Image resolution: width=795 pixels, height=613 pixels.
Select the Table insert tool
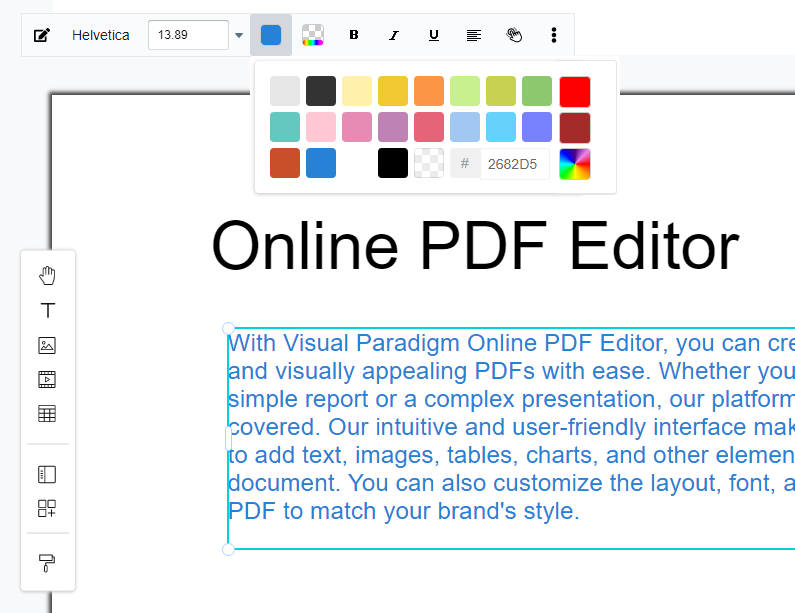point(47,414)
